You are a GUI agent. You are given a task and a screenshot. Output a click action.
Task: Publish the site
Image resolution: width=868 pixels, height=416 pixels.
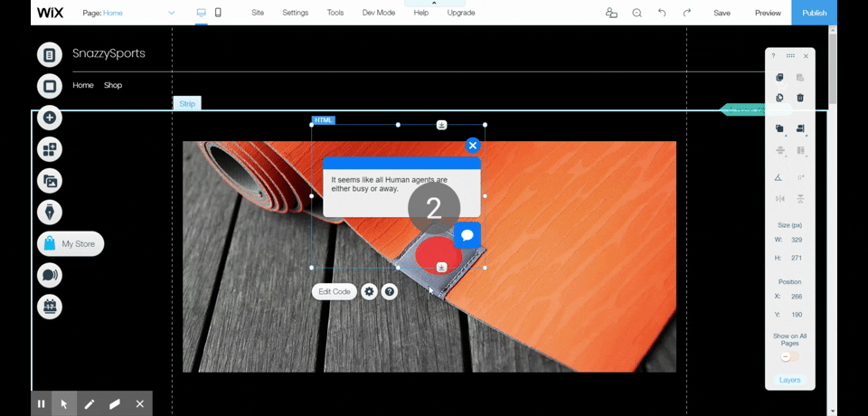point(815,13)
